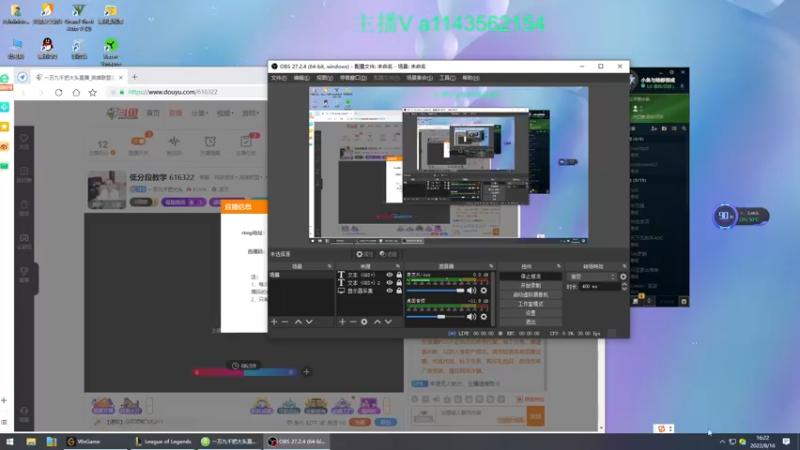
Task: Open the Docks menu in OBS
Action: pyautogui.click(x=353, y=78)
